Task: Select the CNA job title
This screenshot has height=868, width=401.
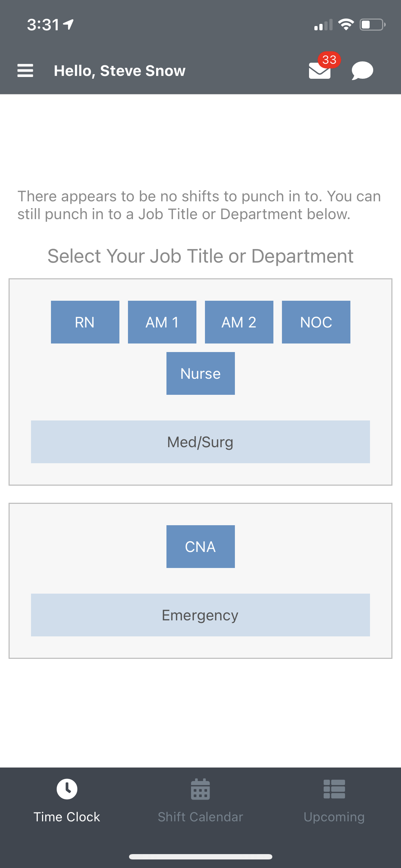Action: tap(200, 547)
